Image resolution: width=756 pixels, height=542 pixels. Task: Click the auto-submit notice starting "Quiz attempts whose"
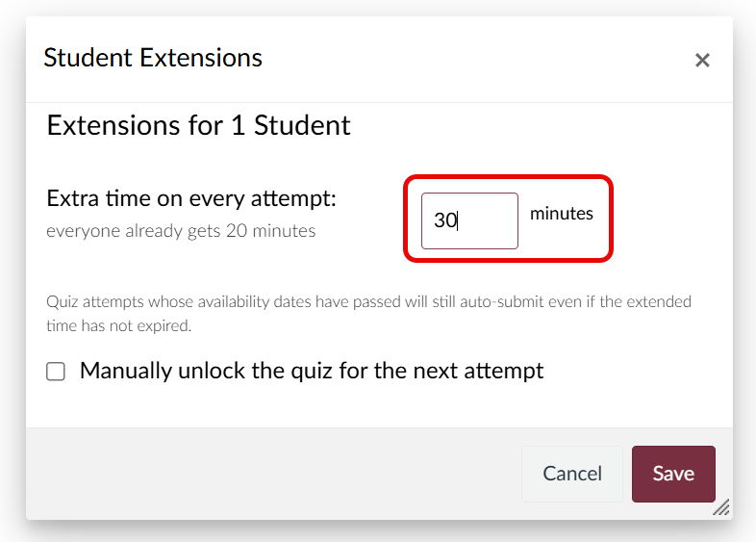pyautogui.click(x=368, y=301)
